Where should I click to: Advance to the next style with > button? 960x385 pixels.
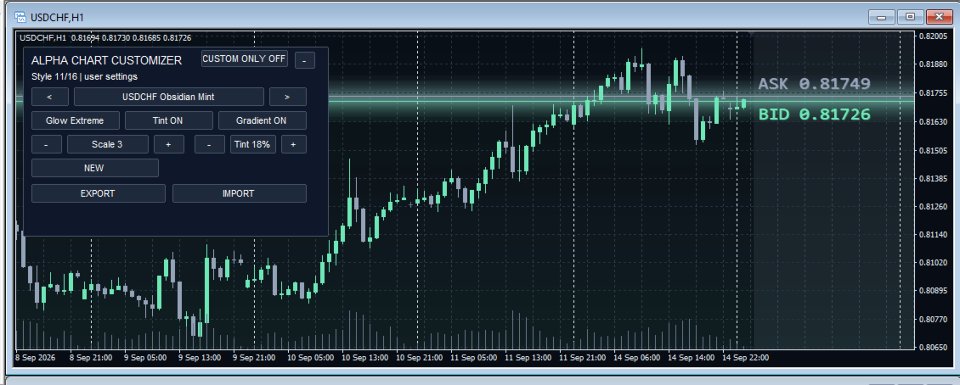tap(288, 97)
